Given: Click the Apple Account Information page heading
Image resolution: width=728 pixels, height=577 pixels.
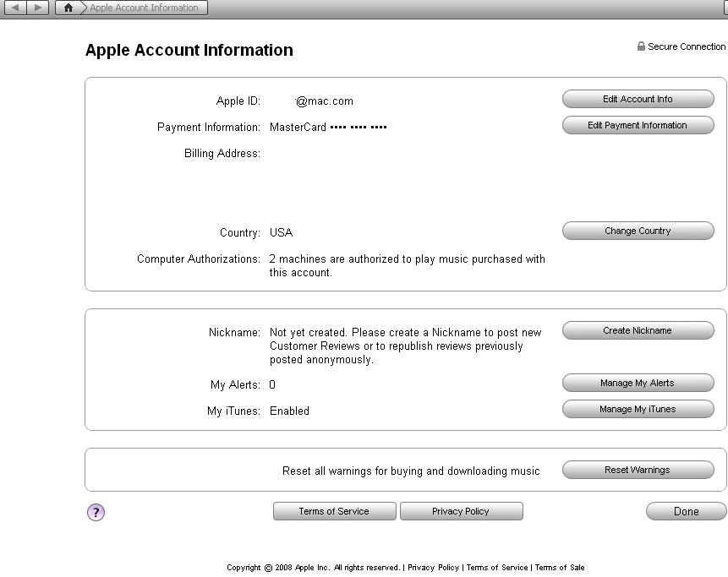Looking at the screenshot, I should [x=189, y=50].
